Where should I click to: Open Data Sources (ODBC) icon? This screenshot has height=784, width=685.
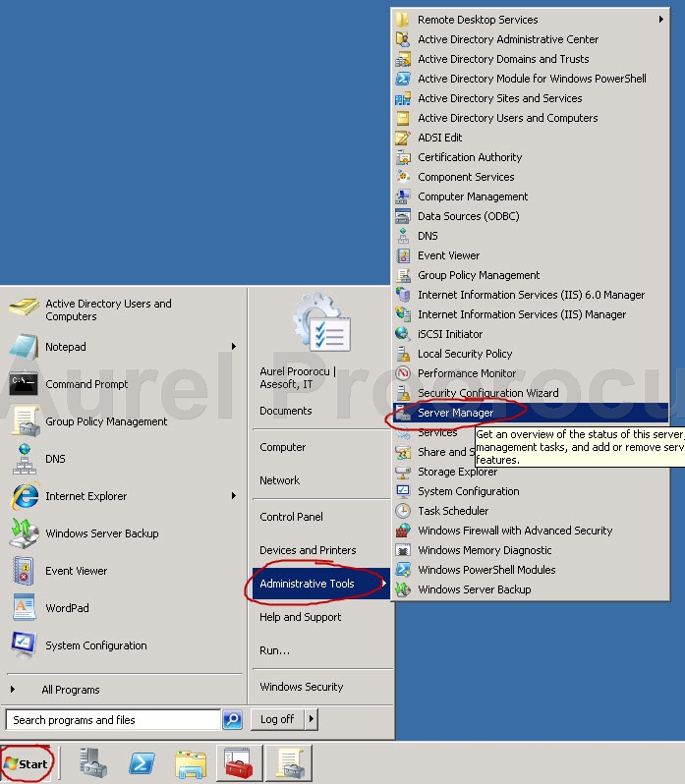403,216
